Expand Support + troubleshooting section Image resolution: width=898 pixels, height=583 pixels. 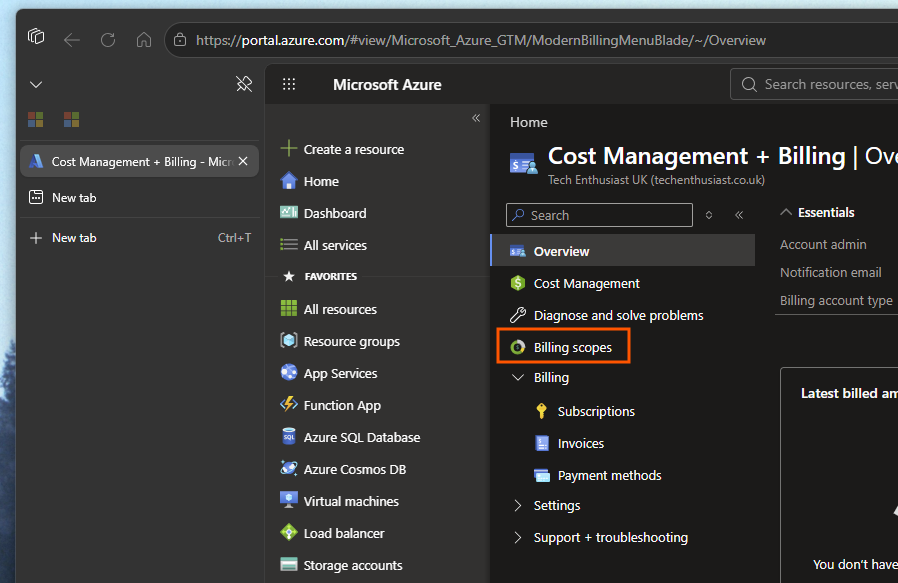pyautogui.click(x=518, y=538)
